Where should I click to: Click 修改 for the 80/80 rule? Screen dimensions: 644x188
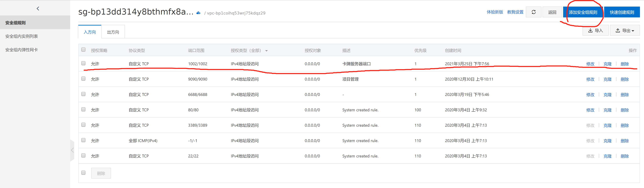590,110
